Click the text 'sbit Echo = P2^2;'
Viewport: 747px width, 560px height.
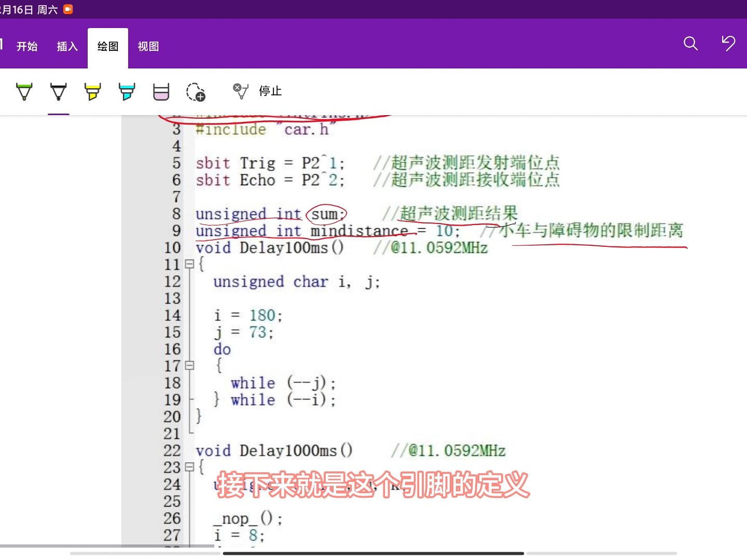point(270,180)
